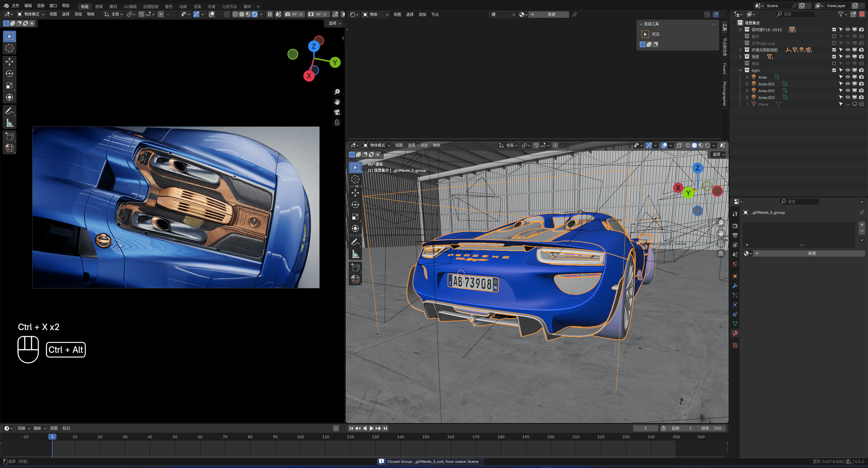Hide Area.002 light with eye icon
868x468 pixels.
[x=848, y=90]
